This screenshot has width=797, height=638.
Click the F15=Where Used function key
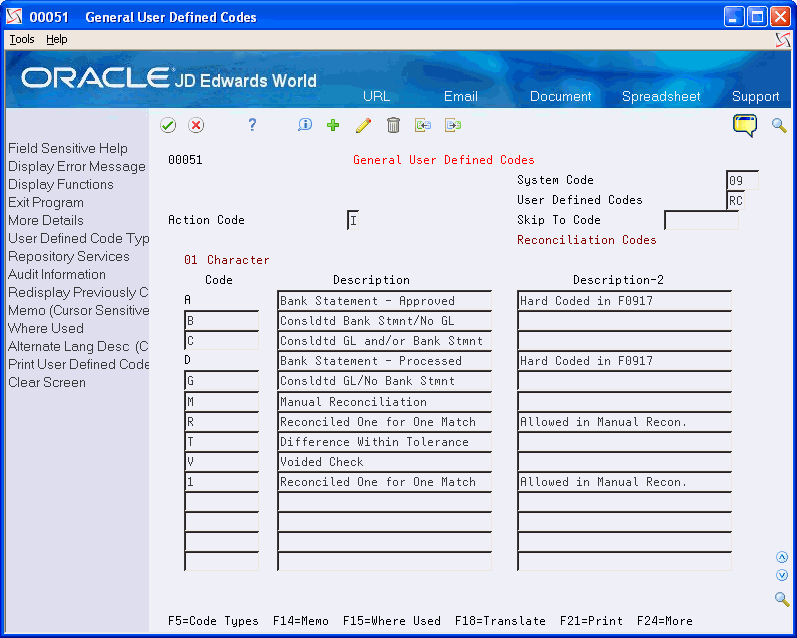tap(392, 621)
